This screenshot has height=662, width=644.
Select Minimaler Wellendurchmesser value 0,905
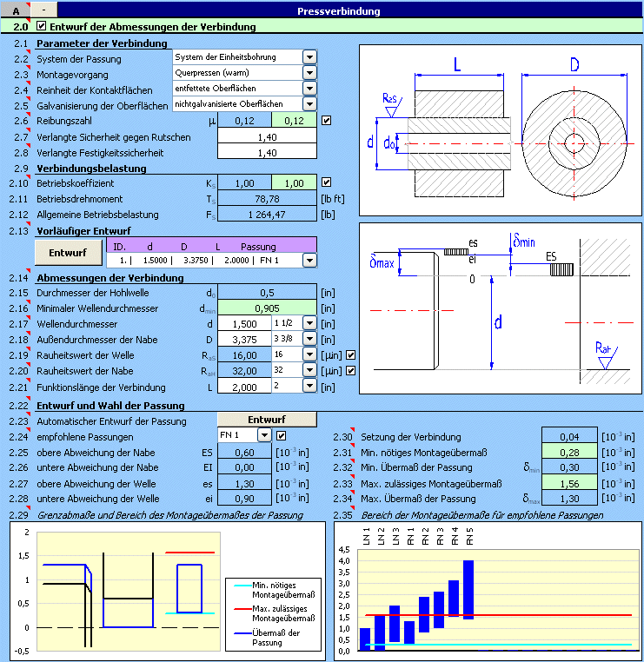pyautogui.click(x=267, y=308)
